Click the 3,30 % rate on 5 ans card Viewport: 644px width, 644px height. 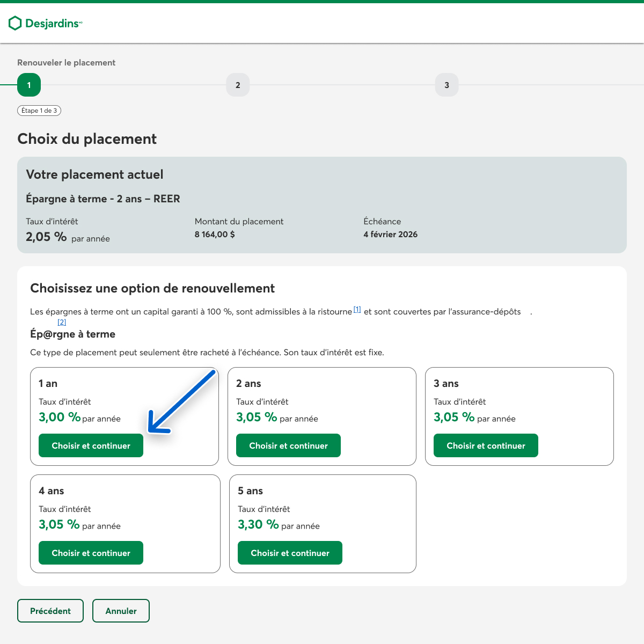coord(258,524)
